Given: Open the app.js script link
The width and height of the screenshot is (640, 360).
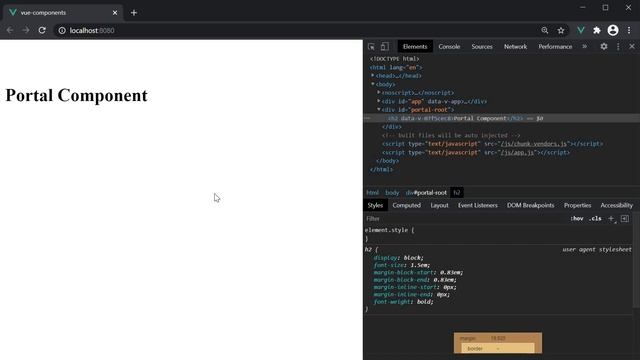Looking at the screenshot, I should pos(518,153).
